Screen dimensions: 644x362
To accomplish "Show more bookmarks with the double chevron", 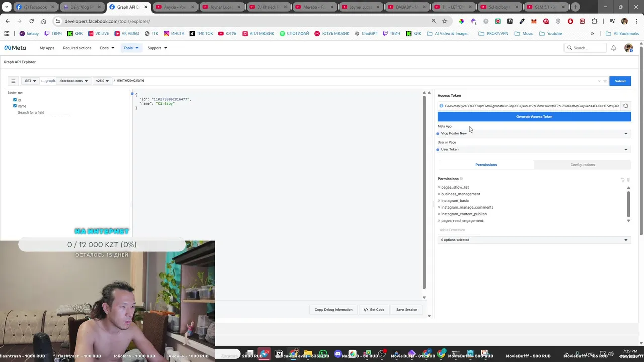I will point(592,34).
